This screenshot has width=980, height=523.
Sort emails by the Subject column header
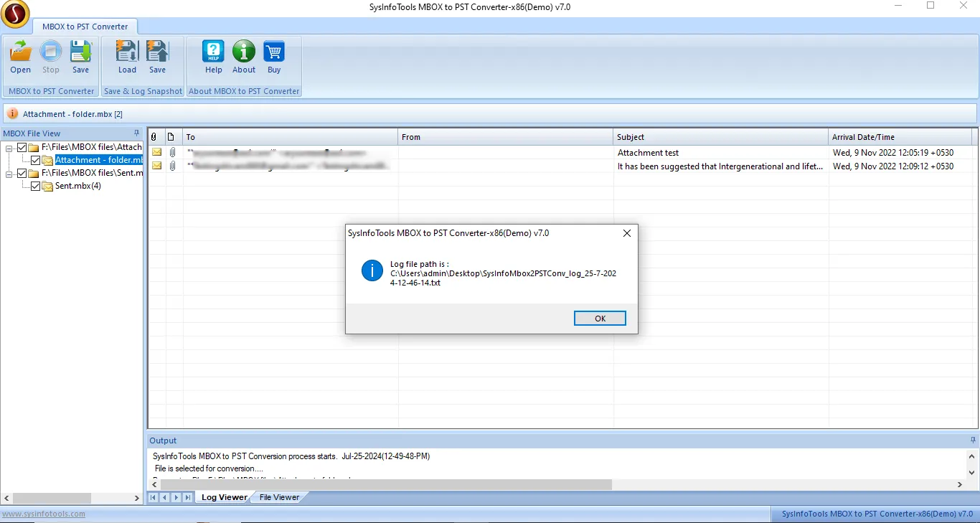pos(721,137)
